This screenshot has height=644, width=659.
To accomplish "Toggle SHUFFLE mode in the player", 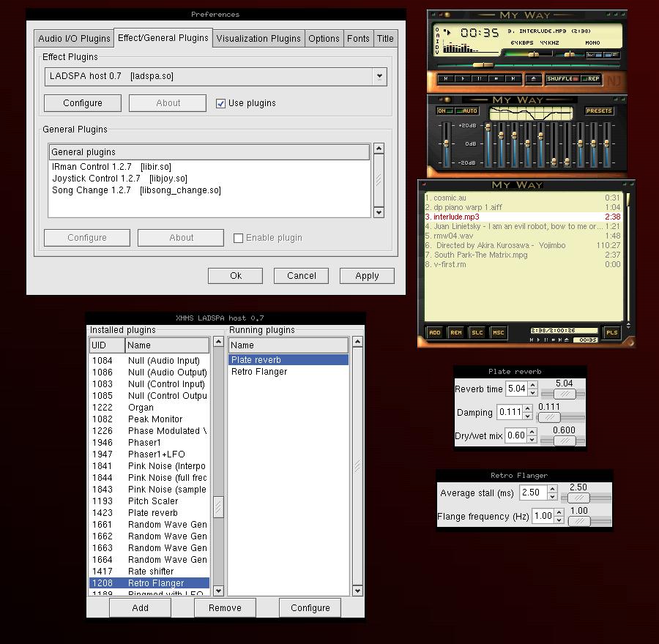I will coord(562,78).
